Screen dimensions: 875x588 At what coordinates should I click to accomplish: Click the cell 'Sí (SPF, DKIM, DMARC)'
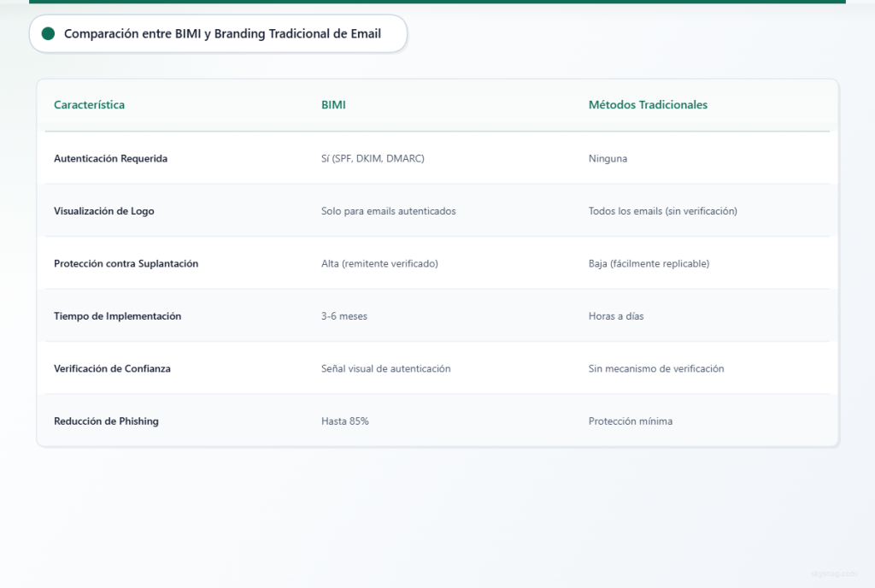pos(373,158)
